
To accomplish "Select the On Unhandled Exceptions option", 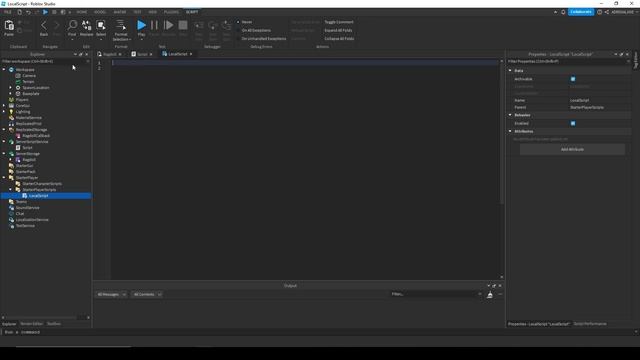I will point(262,39).
